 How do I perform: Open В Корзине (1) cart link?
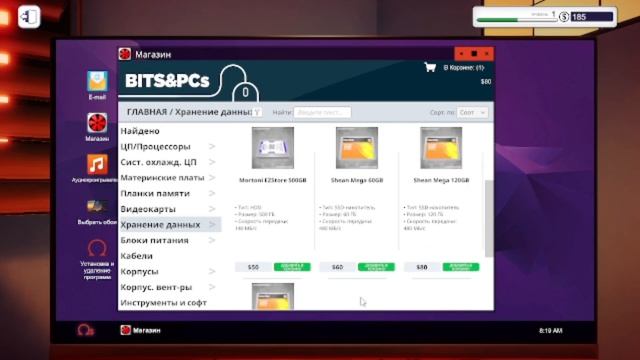pyautogui.click(x=464, y=68)
